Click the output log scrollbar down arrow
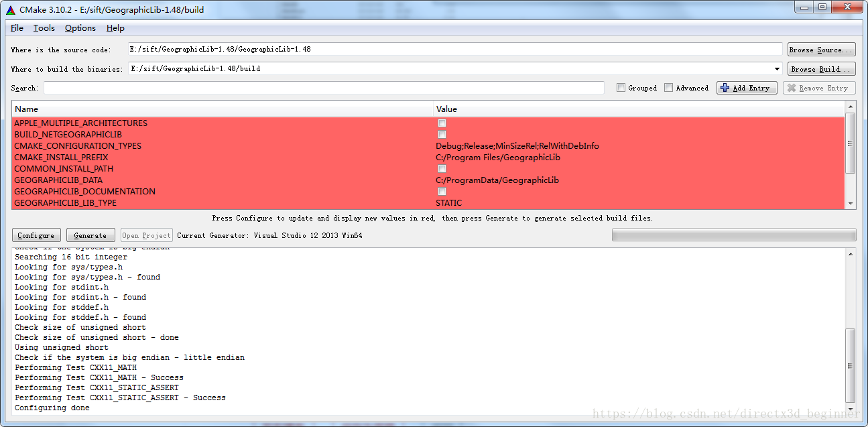Screen dimensions: 868x427 851,409
